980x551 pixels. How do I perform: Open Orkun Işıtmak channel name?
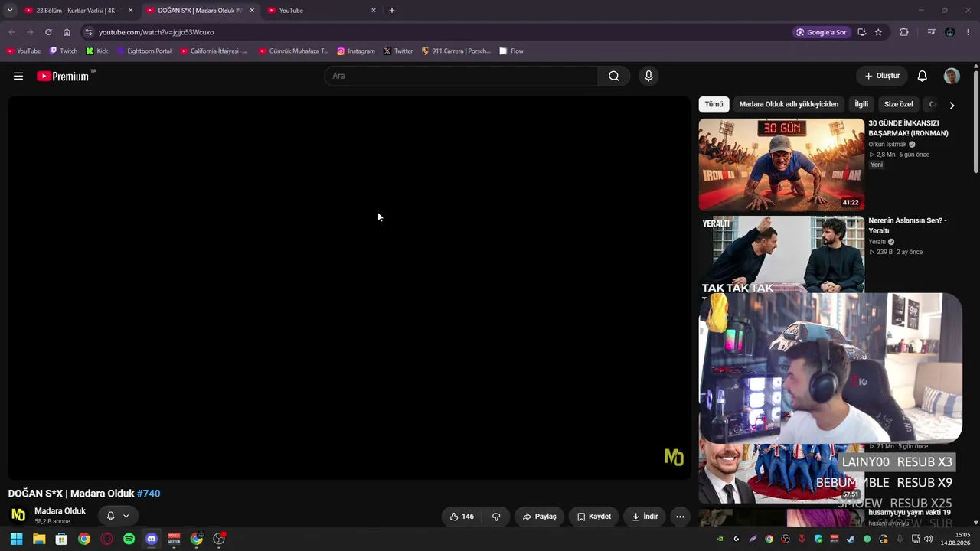887,144
